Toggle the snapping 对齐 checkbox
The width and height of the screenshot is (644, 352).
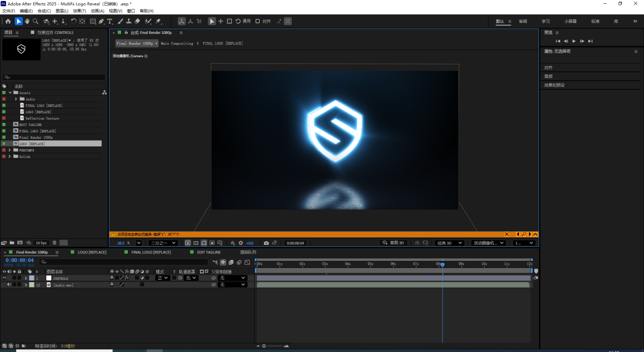258,21
